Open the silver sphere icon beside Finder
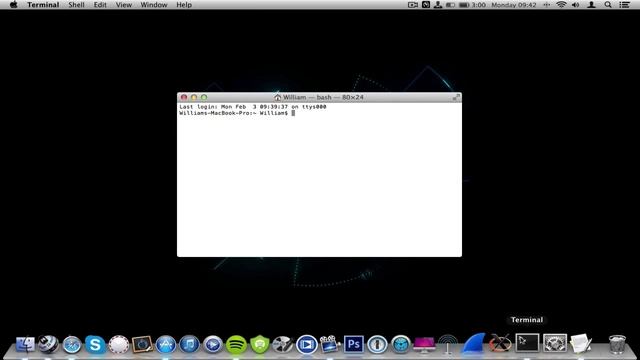The image size is (640, 360). tap(48, 344)
